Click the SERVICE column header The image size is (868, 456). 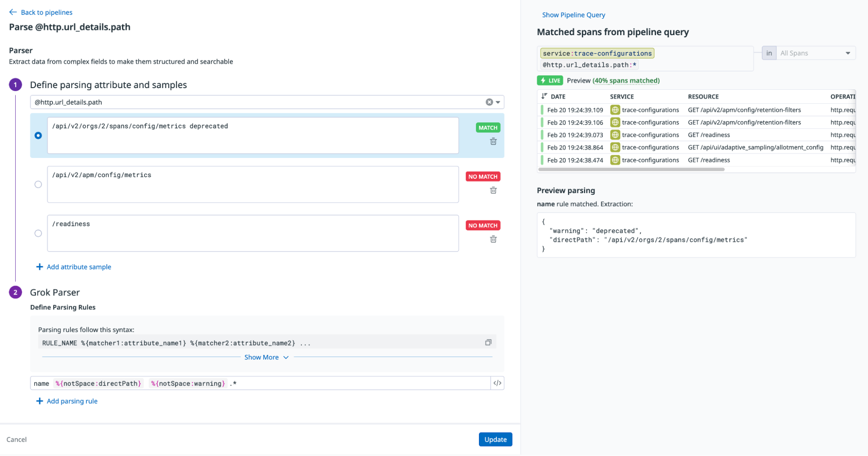pos(621,97)
